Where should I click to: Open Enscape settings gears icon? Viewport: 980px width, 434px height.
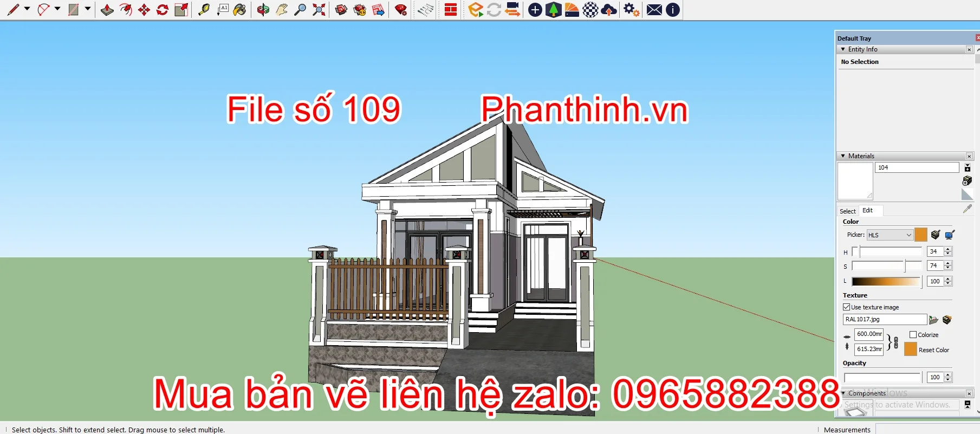631,9
